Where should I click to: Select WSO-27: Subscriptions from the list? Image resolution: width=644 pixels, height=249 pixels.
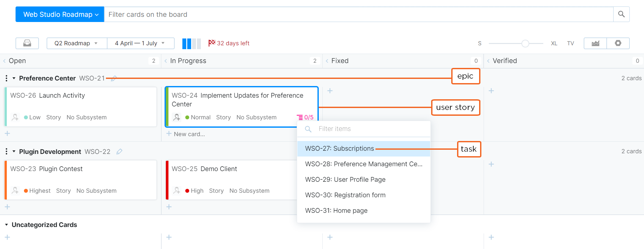pos(339,148)
